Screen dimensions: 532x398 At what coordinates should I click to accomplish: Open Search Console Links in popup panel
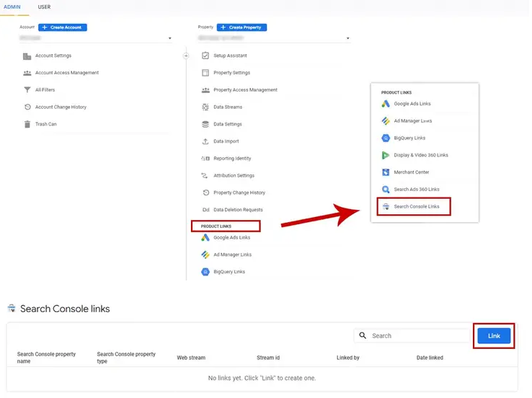pyautogui.click(x=417, y=206)
